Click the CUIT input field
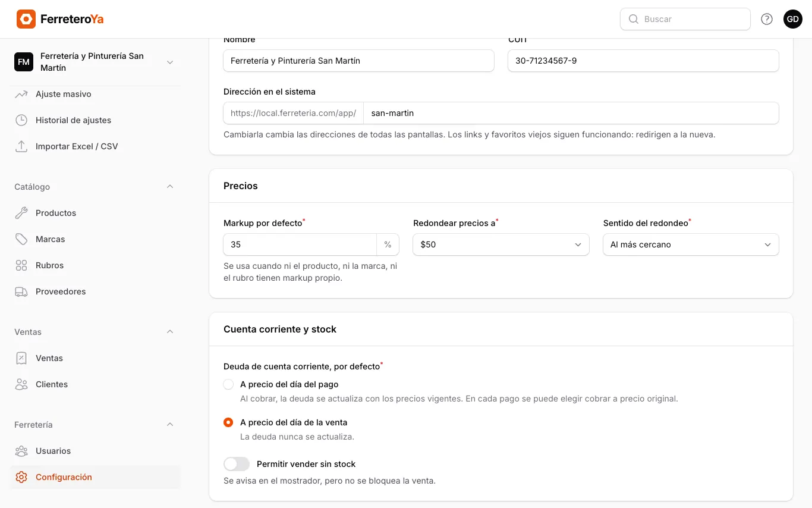Image resolution: width=812 pixels, height=508 pixels. pos(643,61)
